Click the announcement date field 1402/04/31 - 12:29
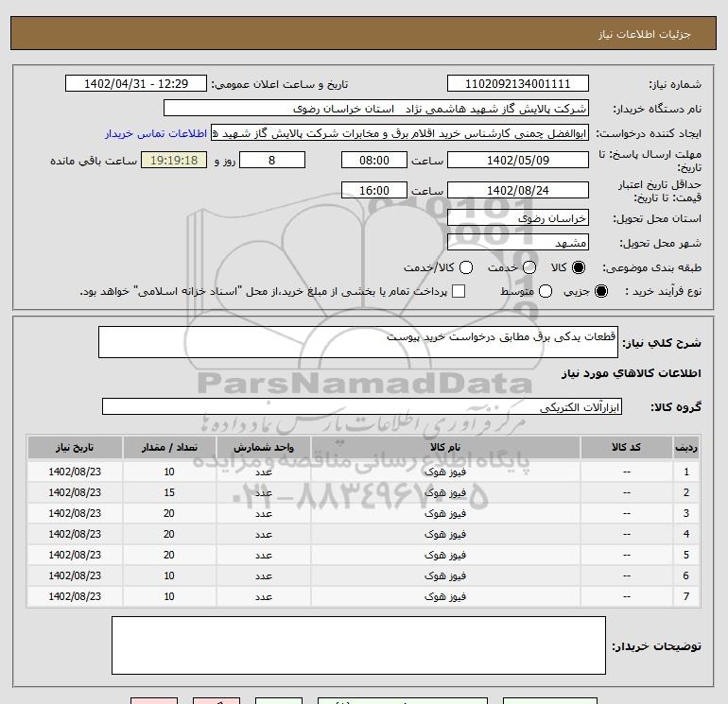Image resolution: width=728 pixels, height=704 pixels. [136, 83]
